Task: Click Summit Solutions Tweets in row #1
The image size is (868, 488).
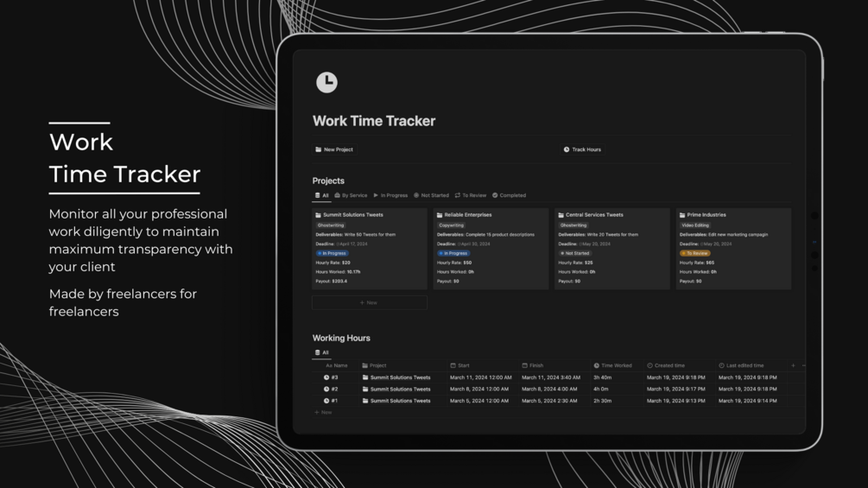Action: pos(400,401)
